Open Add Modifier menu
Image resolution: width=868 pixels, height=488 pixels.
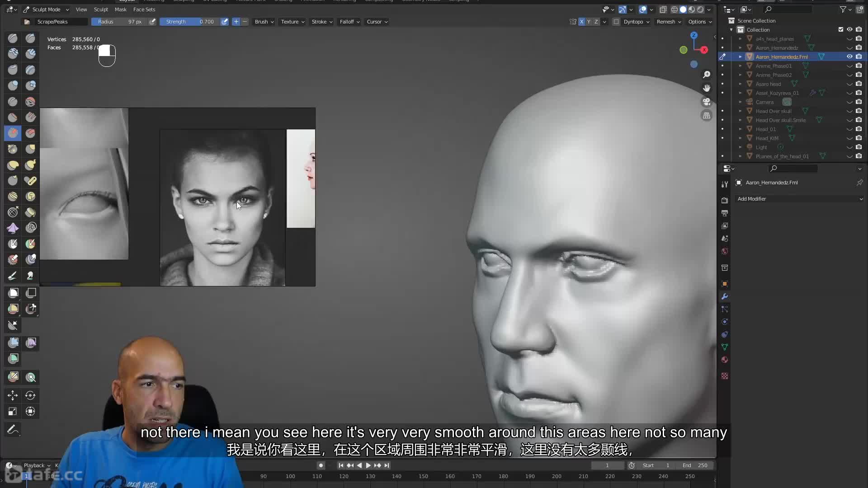pos(799,199)
